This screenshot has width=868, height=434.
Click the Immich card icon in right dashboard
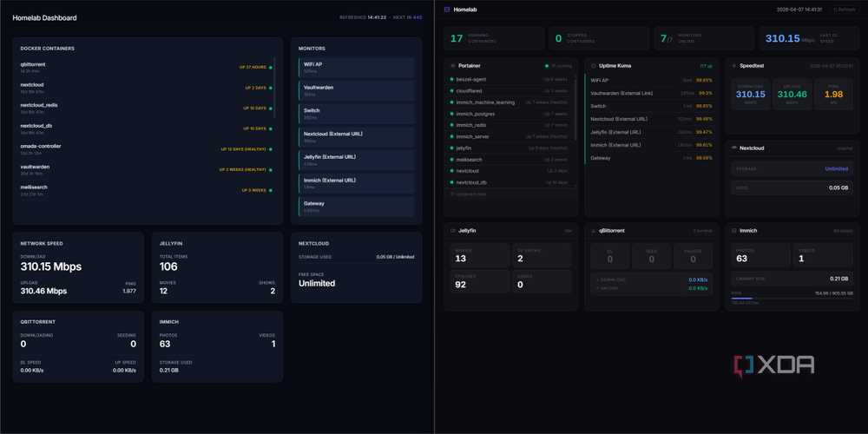click(x=734, y=231)
